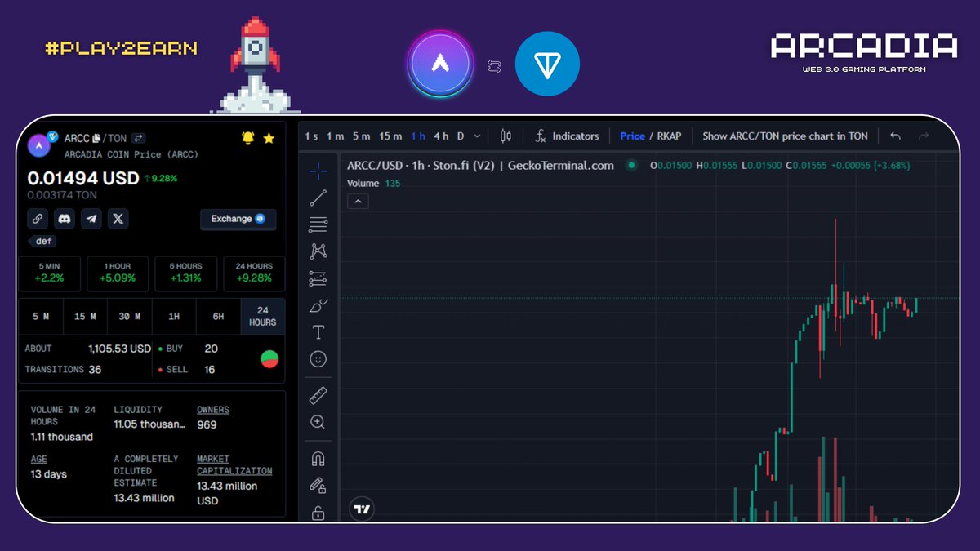
Task: Activate the zoom in tool
Action: (x=318, y=422)
